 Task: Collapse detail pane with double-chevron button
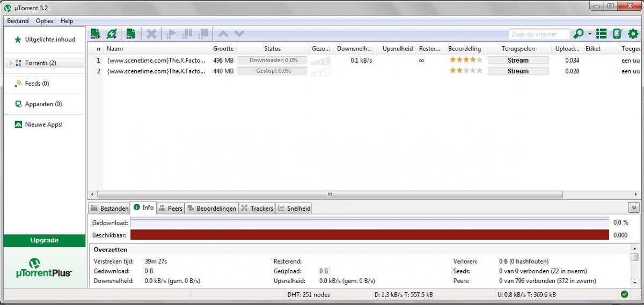pyautogui.click(x=633, y=208)
